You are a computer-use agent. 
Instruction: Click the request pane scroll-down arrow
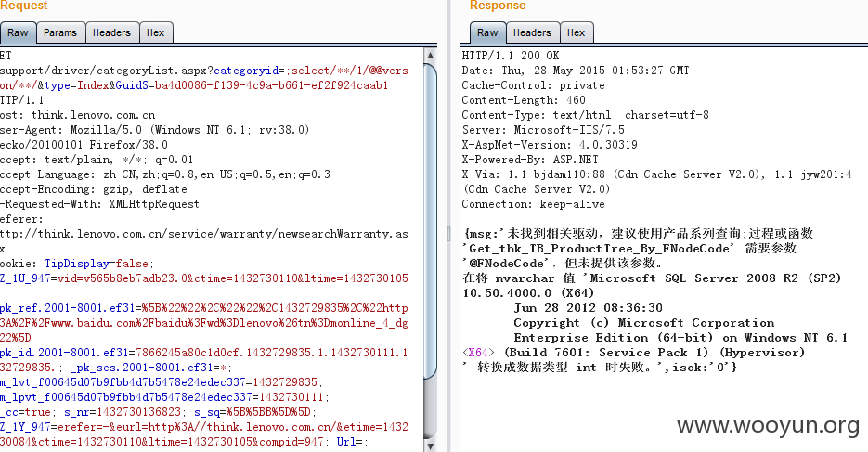[431, 445]
